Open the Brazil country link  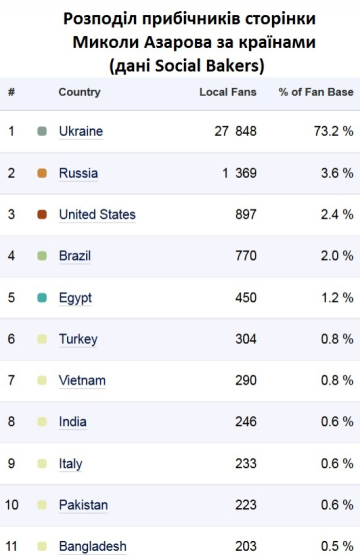pos(75,256)
